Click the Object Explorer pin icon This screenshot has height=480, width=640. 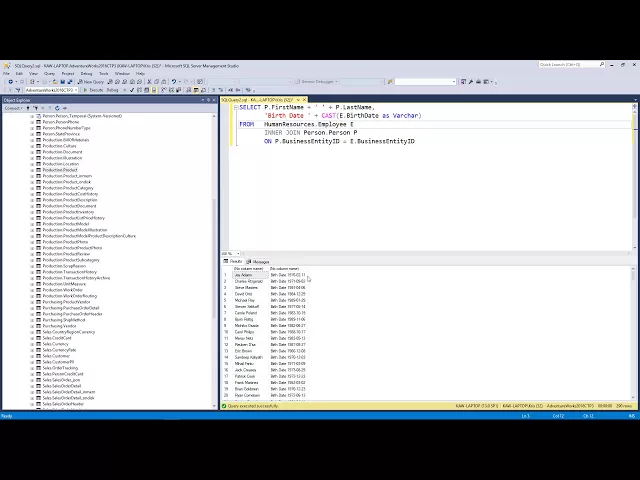207,100
